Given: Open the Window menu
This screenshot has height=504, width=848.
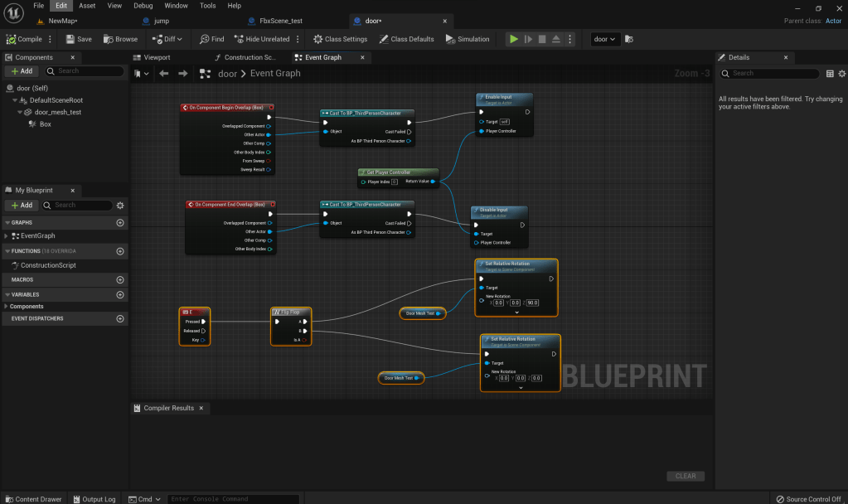Looking at the screenshot, I should pyautogui.click(x=176, y=6).
